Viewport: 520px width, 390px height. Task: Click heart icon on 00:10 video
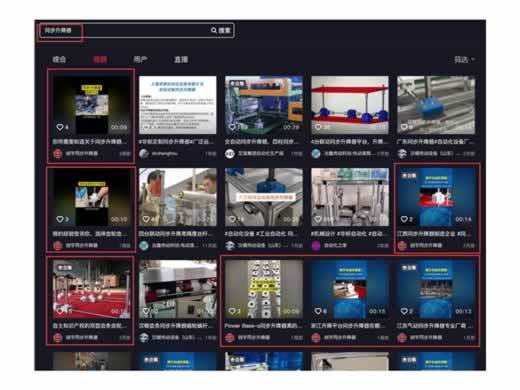[x=60, y=219]
